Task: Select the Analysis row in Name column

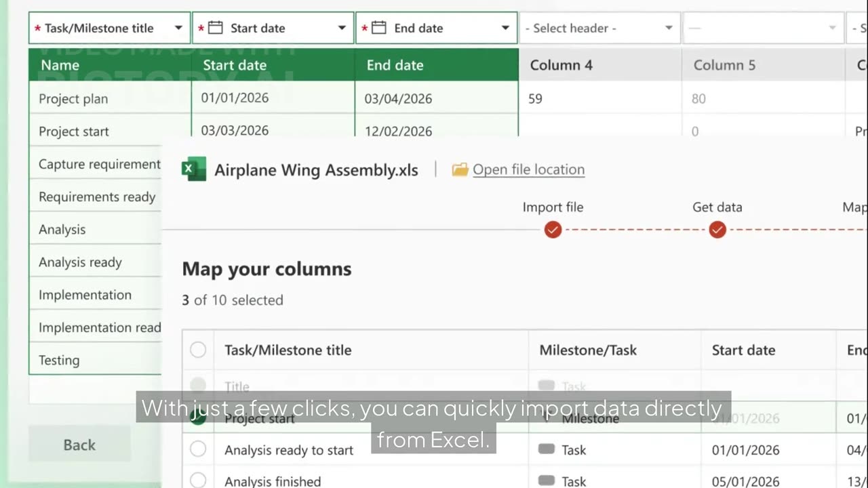Action: [x=96, y=229]
